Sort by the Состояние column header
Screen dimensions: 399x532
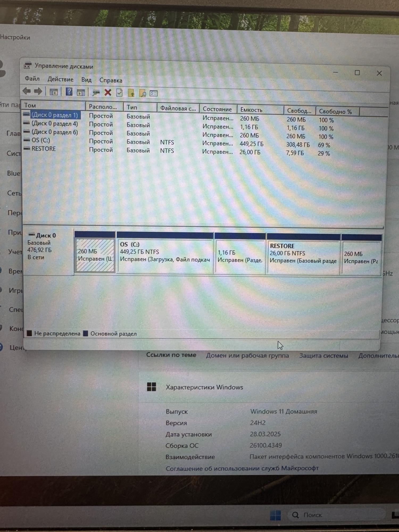point(218,109)
